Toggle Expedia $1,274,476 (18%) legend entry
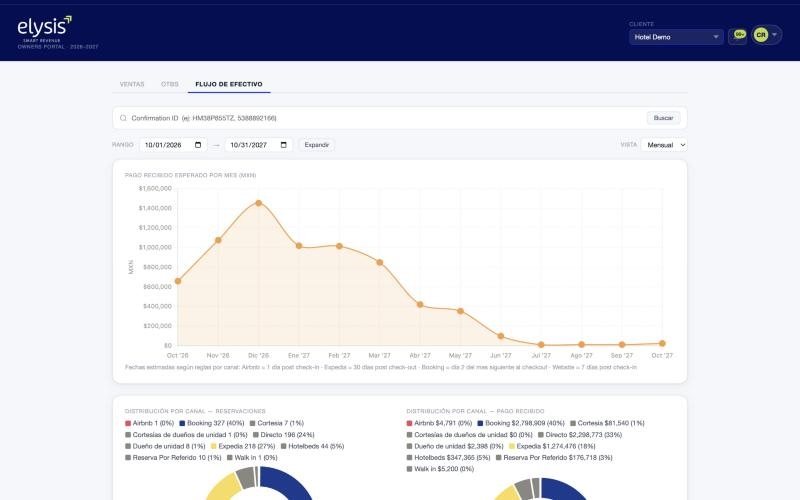The width and height of the screenshot is (800, 500). [552, 446]
